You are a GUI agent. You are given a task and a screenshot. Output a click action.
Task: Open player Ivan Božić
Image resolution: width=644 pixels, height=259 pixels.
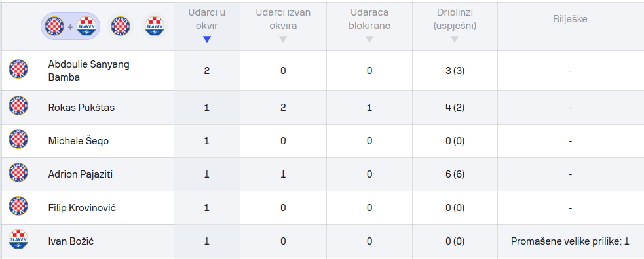[71, 241]
